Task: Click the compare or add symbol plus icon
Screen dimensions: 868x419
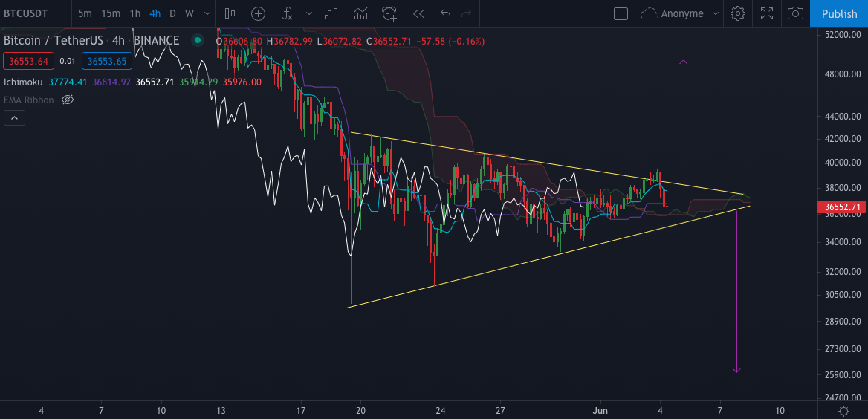Action: [258, 13]
